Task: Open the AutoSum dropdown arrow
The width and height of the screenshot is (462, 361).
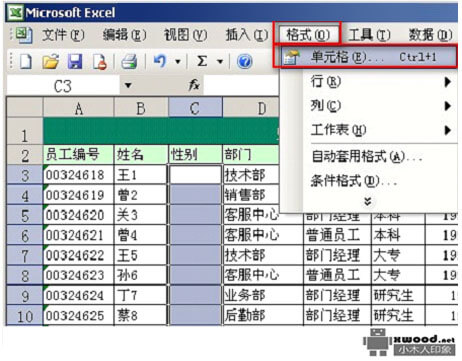Action: (x=220, y=62)
